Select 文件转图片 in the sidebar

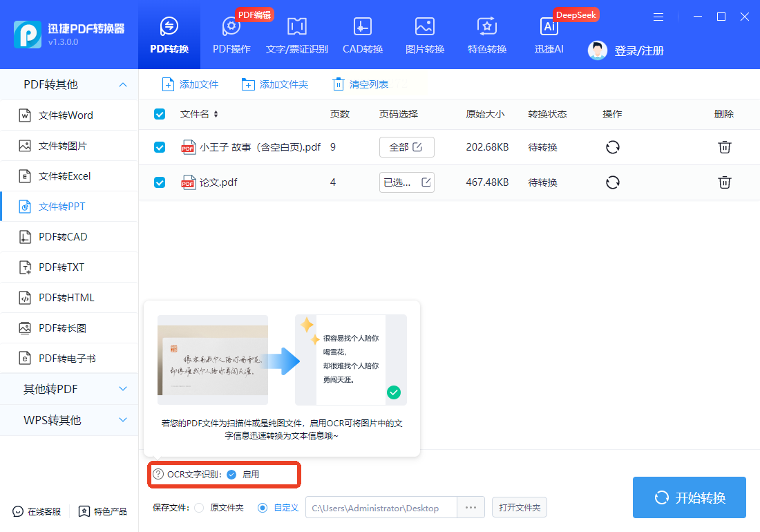pos(69,146)
